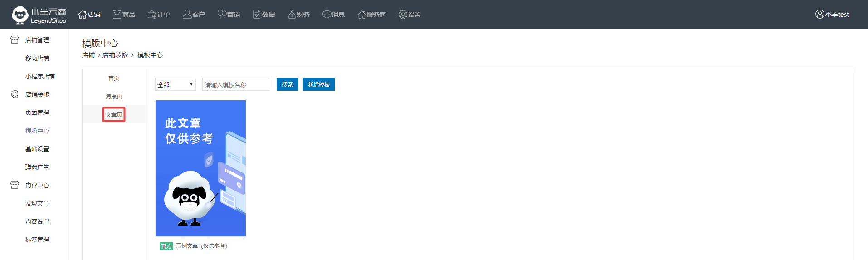Image resolution: width=868 pixels, height=260 pixels.
Task: Collapse the 店铺管理 sidebar section
Action: 37,40
